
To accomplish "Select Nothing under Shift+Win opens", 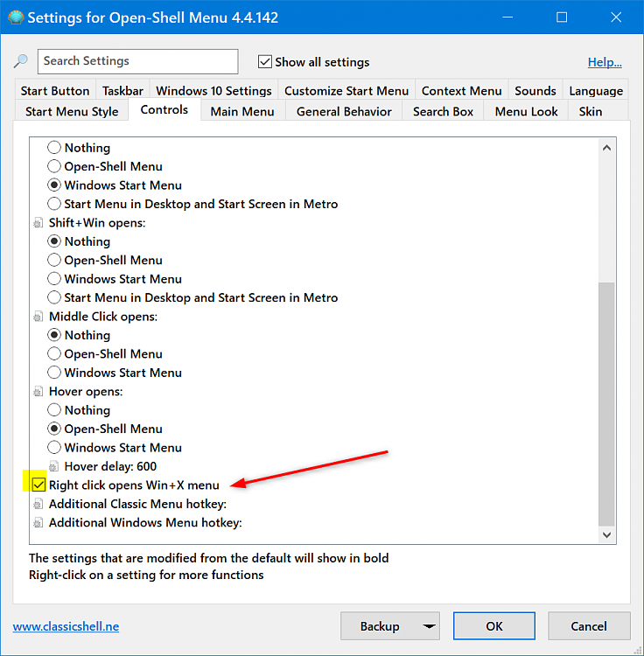I will coord(54,241).
